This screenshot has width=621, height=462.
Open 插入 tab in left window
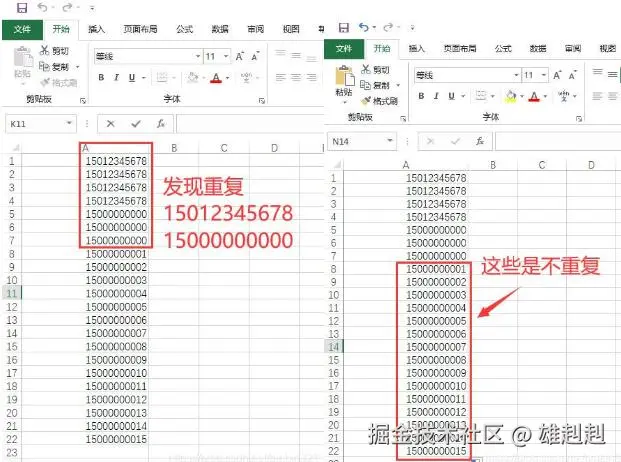(96, 29)
